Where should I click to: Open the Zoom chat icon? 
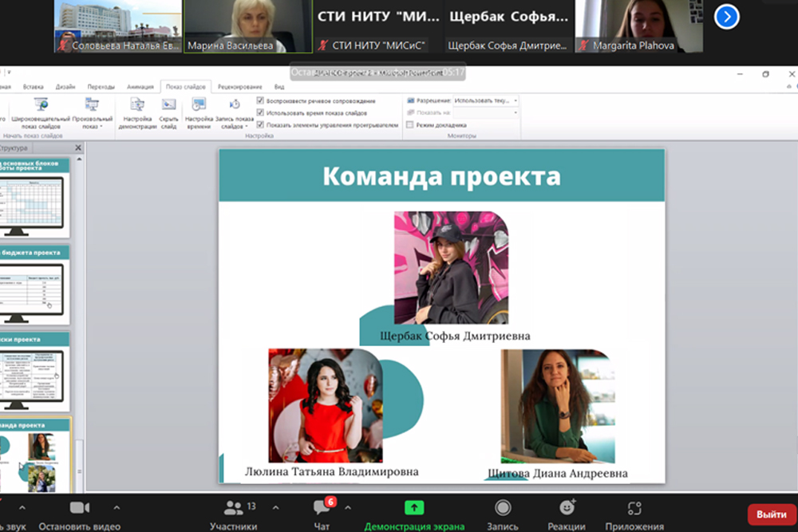(x=322, y=508)
